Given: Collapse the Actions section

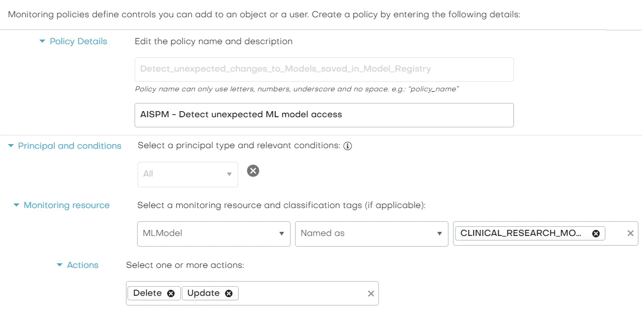Looking at the screenshot, I should (59, 265).
